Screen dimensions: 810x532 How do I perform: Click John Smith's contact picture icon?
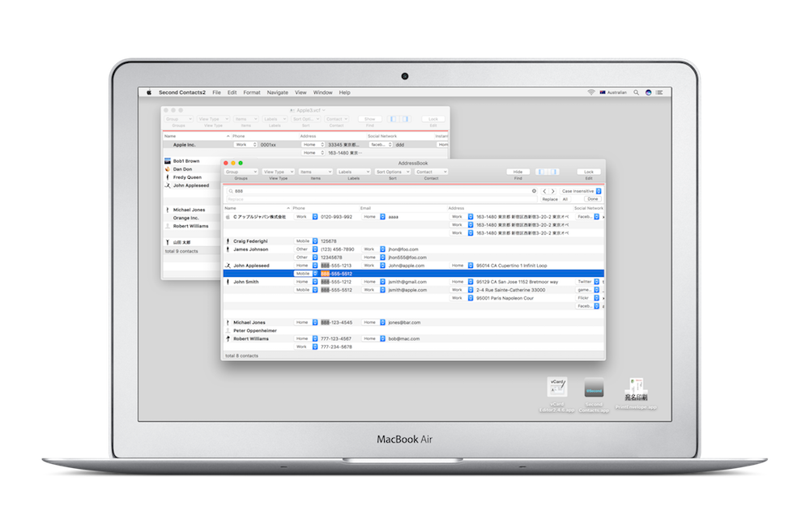[x=228, y=282]
